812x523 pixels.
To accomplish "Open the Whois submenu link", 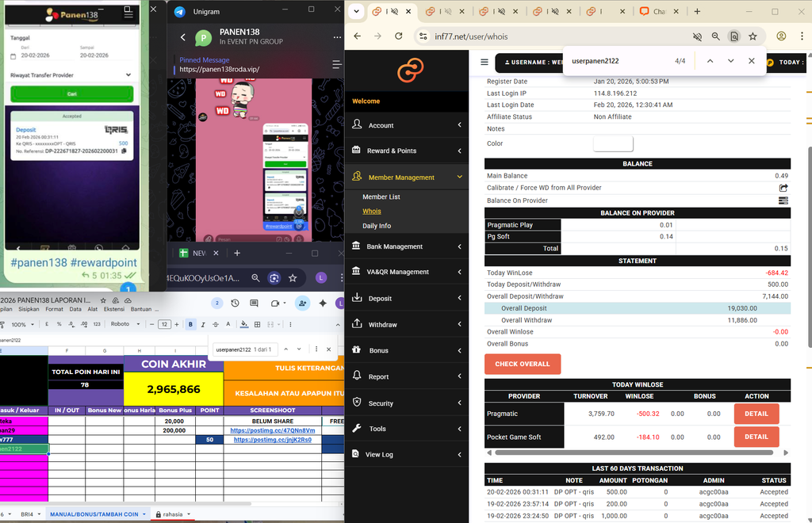I will tap(372, 211).
